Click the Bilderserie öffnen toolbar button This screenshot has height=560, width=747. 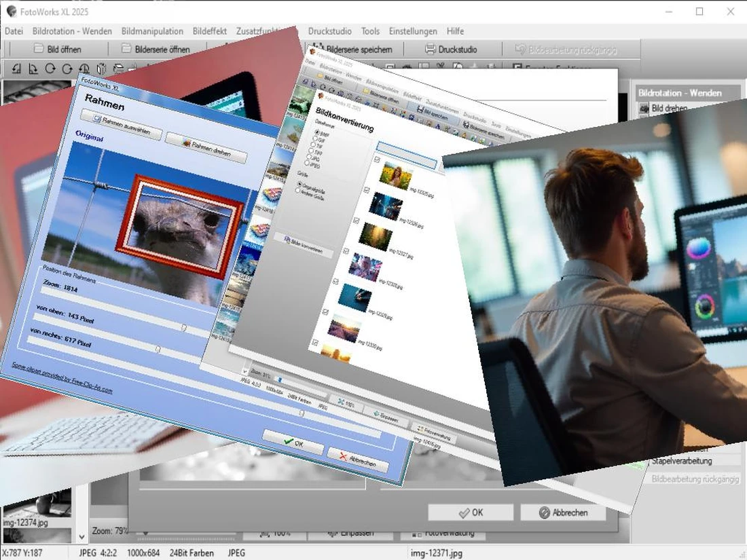156,49
